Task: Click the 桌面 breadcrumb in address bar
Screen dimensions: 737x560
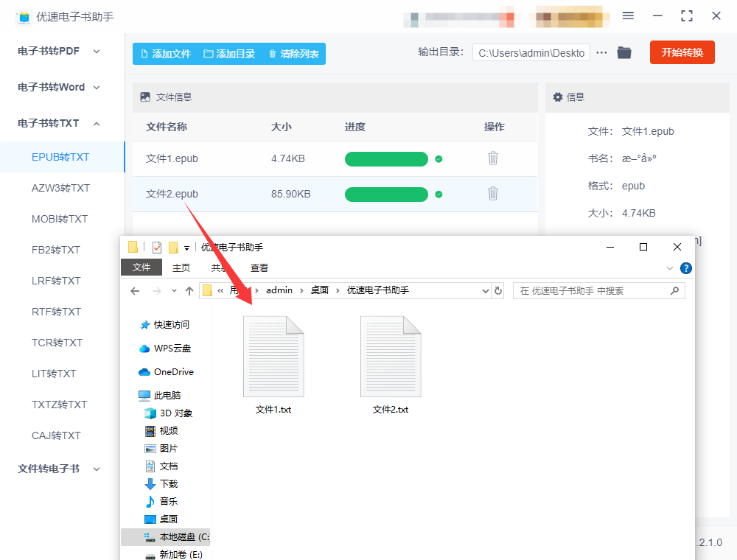Action: click(x=320, y=290)
